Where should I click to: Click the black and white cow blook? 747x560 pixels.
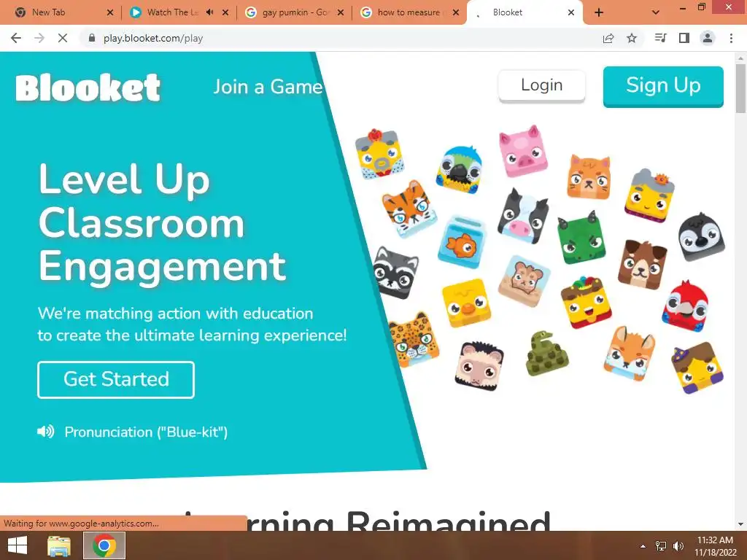522,216
